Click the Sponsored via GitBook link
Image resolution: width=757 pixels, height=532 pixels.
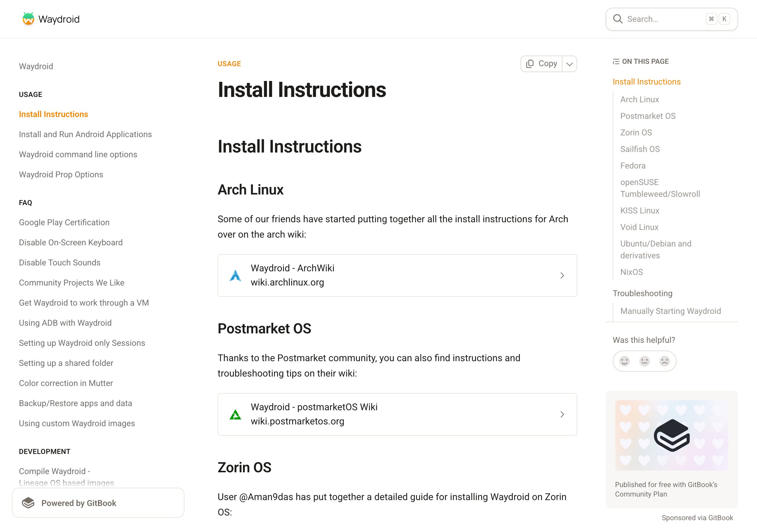pyautogui.click(x=697, y=518)
